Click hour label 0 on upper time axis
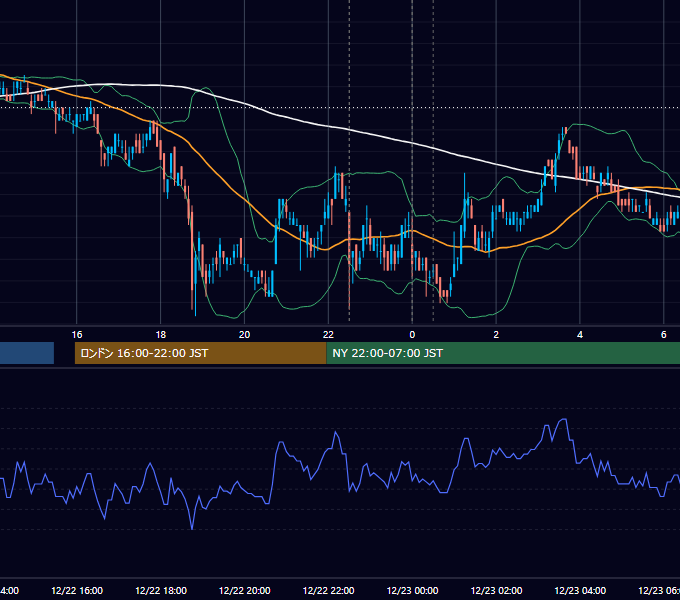Image resolution: width=680 pixels, height=600 pixels. [x=412, y=335]
